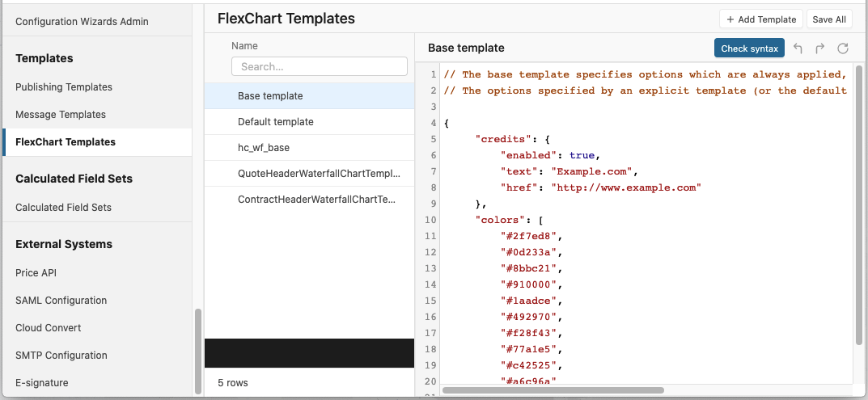
Task: Go to Message Templates
Action: click(61, 115)
